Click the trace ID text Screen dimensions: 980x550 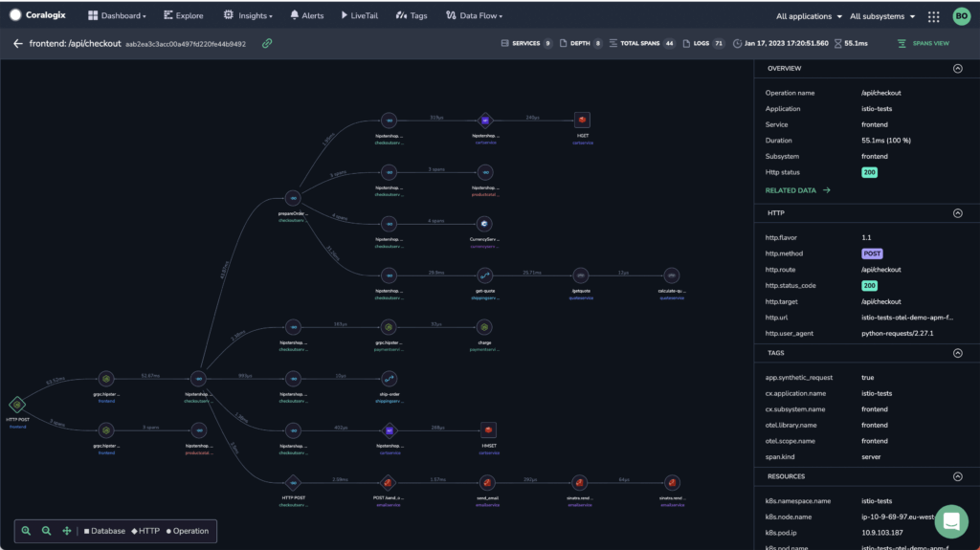(186, 44)
